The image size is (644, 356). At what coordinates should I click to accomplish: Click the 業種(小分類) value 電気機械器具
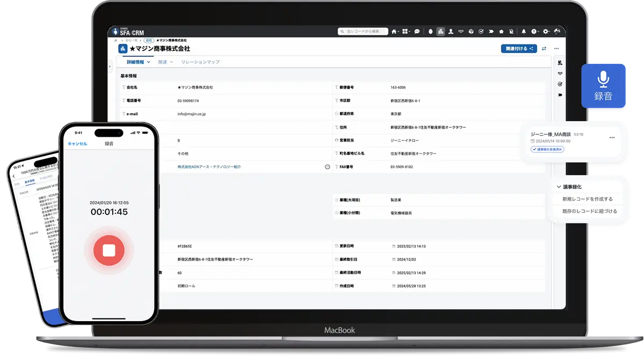(x=401, y=213)
